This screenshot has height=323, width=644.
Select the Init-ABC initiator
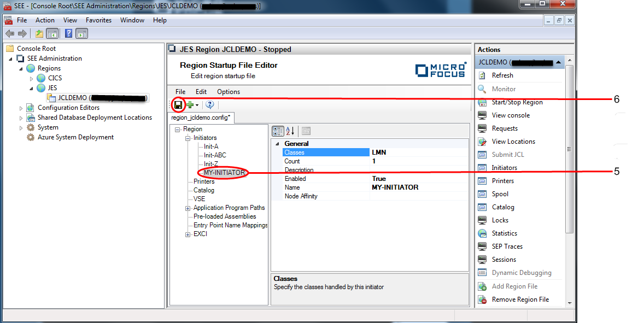click(215, 155)
